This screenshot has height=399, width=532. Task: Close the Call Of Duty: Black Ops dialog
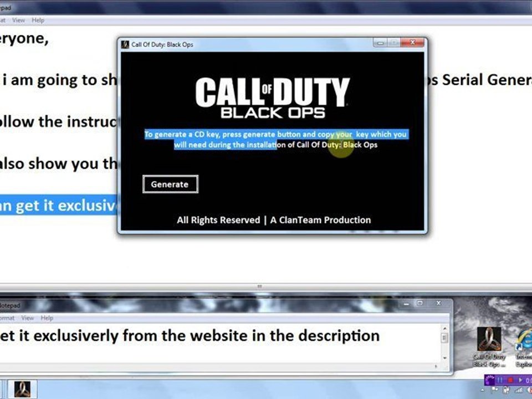click(412, 43)
